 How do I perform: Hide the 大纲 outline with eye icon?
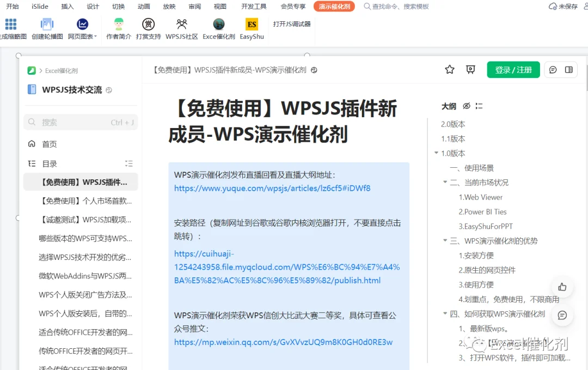[x=467, y=106]
